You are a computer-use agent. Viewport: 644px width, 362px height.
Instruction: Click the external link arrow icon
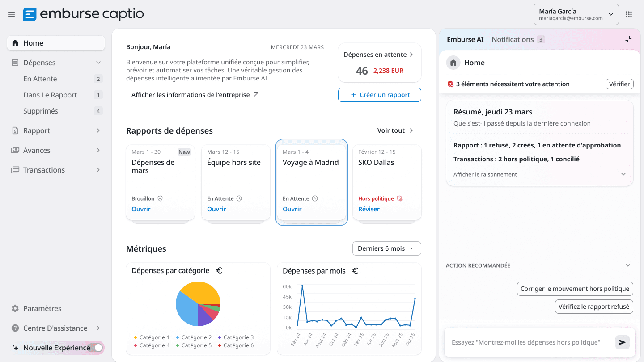click(x=256, y=95)
